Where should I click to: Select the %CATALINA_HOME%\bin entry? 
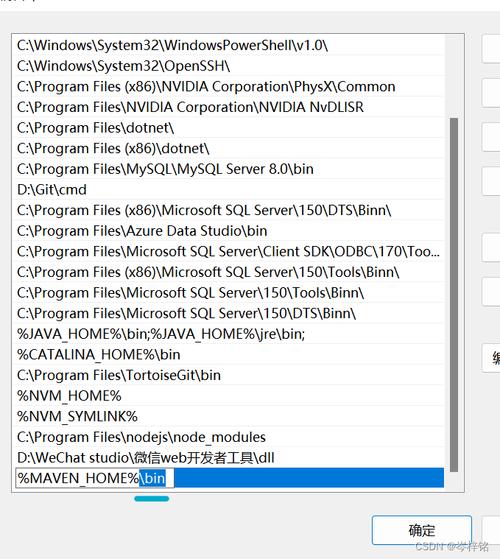[230, 355]
